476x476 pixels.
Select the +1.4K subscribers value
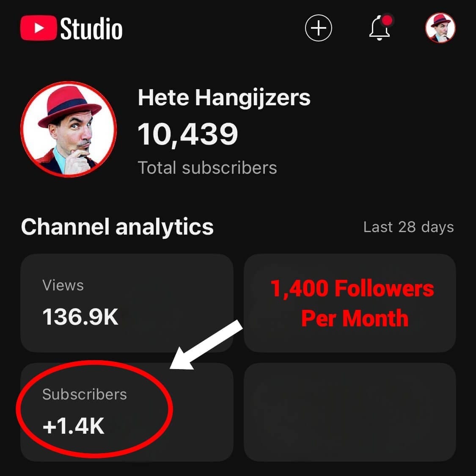[73, 426]
